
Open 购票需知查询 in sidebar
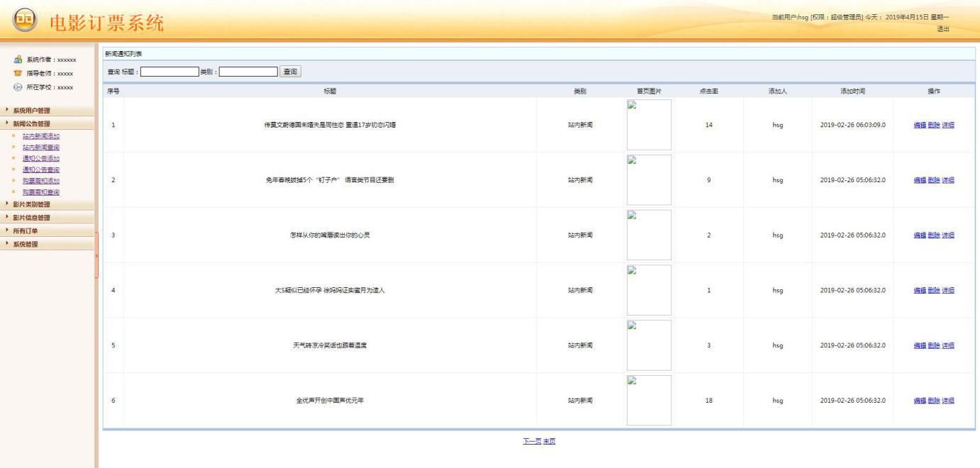41,192
